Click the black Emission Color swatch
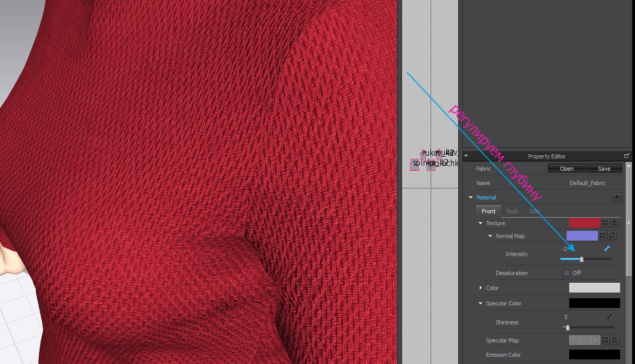This screenshot has height=364, width=635. [594, 355]
